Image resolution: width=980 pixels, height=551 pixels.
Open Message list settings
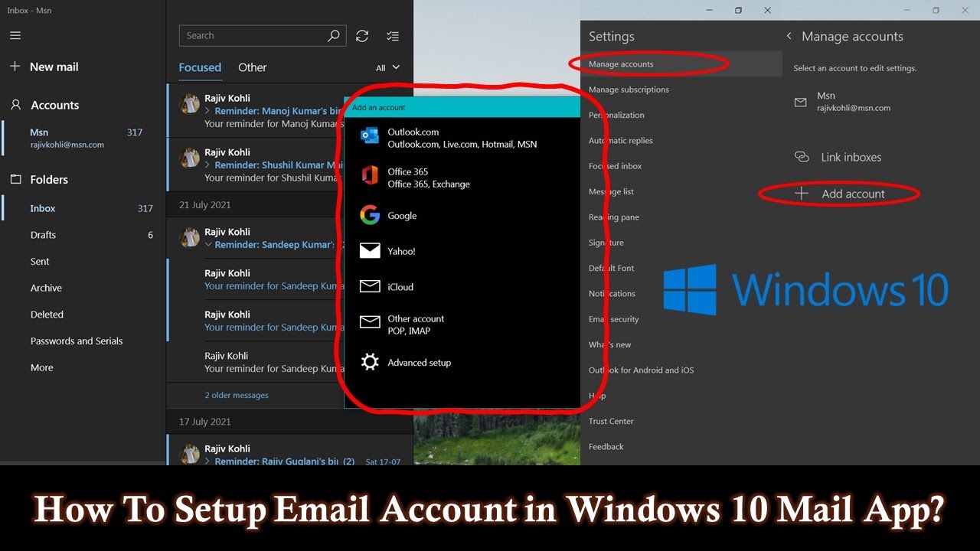pyautogui.click(x=611, y=191)
